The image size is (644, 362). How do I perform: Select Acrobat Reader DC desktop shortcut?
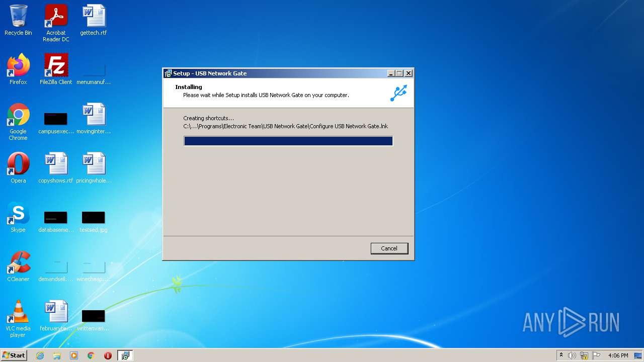pyautogui.click(x=56, y=23)
